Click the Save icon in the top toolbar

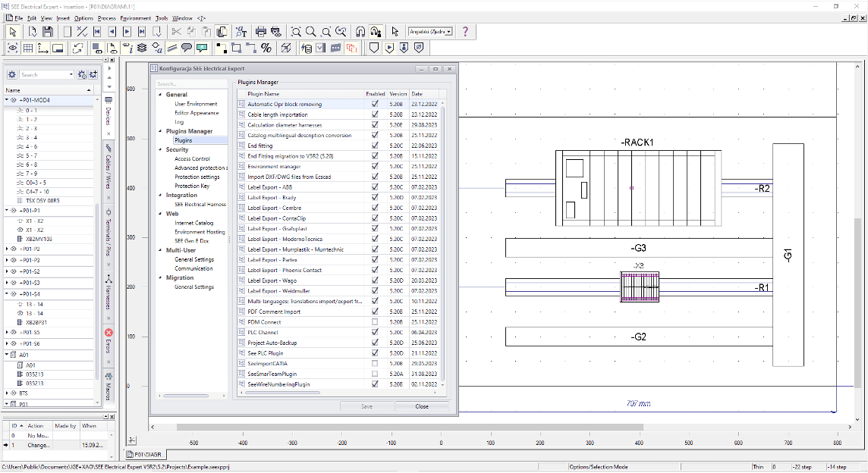coord(48,32)
